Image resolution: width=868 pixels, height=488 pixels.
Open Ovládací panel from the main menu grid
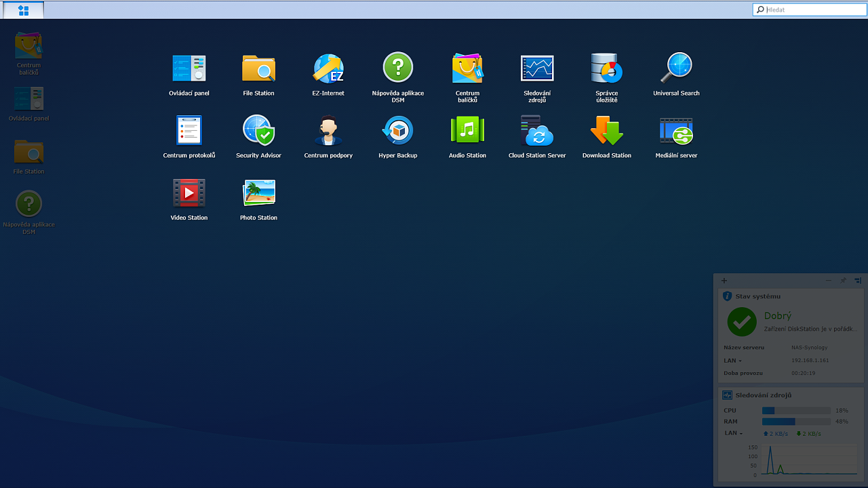click(189, 68)
